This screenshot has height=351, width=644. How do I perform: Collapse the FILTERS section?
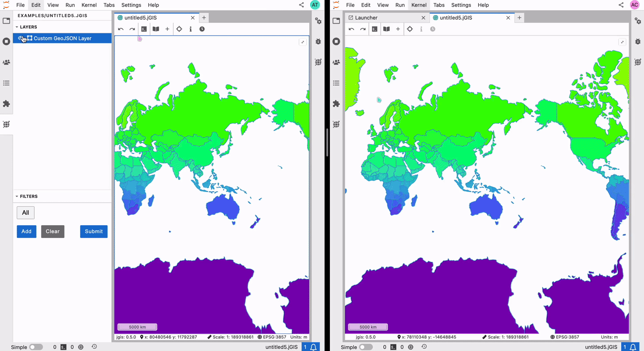[x=17, y=196]
